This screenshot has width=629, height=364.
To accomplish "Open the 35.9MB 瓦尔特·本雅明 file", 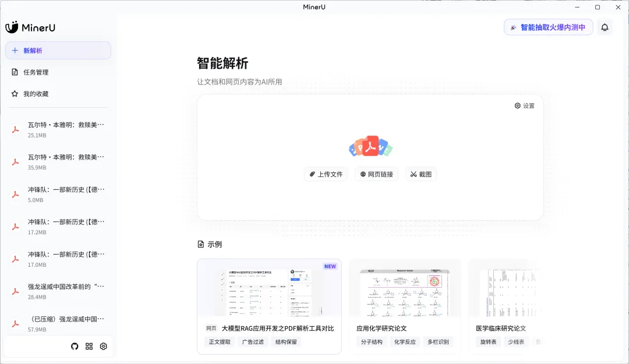I will pos(58,162).
